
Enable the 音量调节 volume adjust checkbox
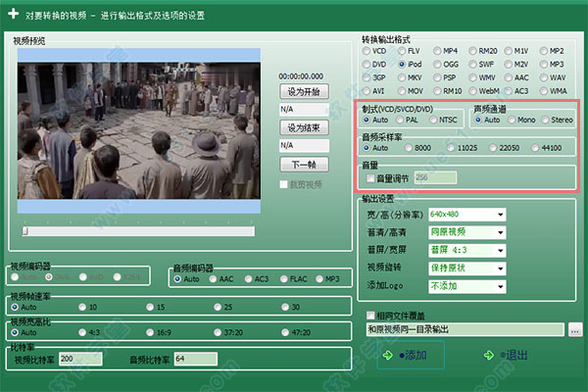369,177
